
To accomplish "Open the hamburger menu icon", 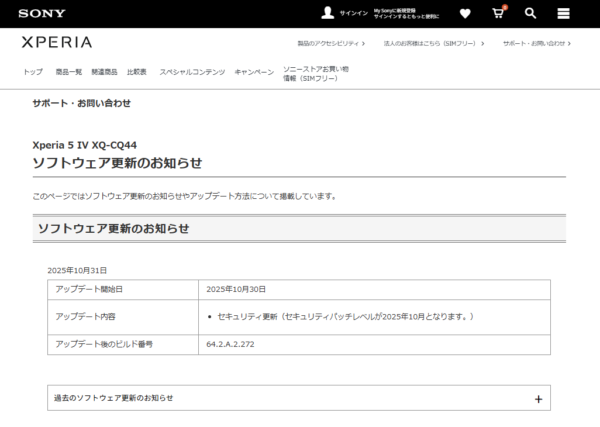I will click(563, 13).
